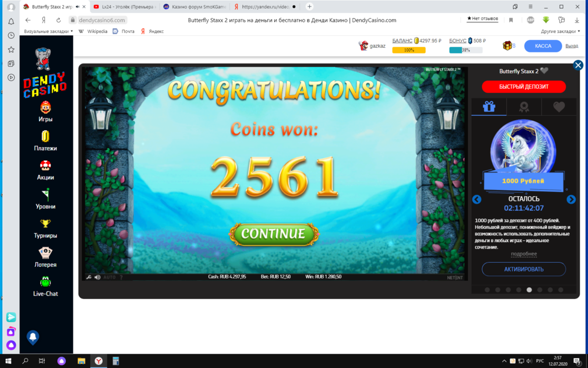Screen dimensions: 588x368
Task: Open the ABP ad blocker extension
Action: 530,20
